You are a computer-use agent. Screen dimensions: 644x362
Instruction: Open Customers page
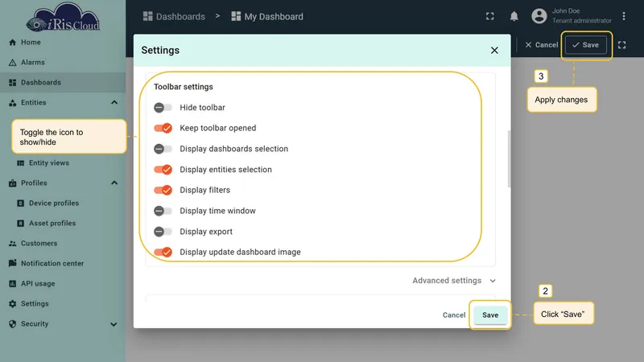click(63, 244)
